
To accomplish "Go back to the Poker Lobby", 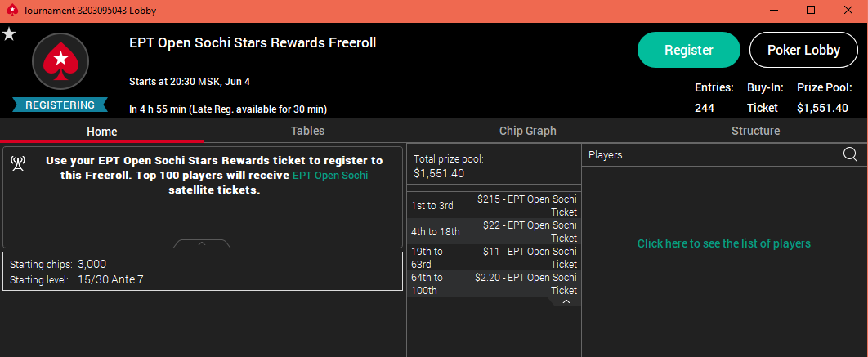I will [x=803, y=50].
